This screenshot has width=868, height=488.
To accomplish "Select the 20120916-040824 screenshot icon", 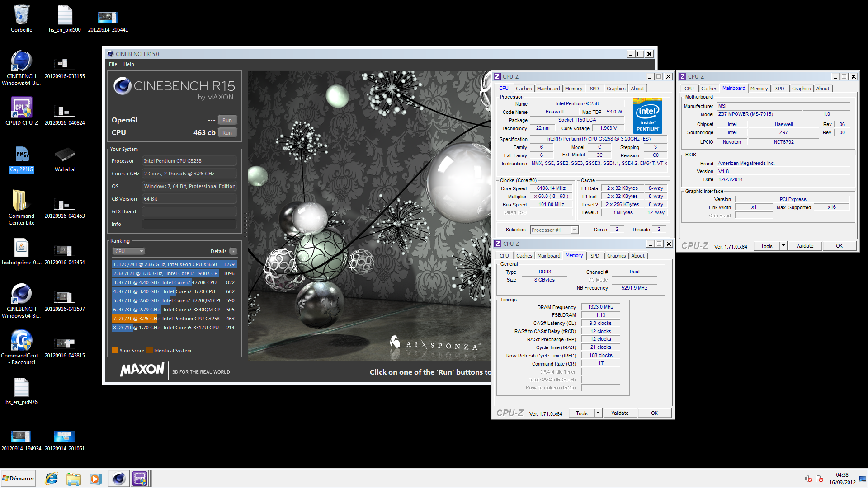I will 65,110.
